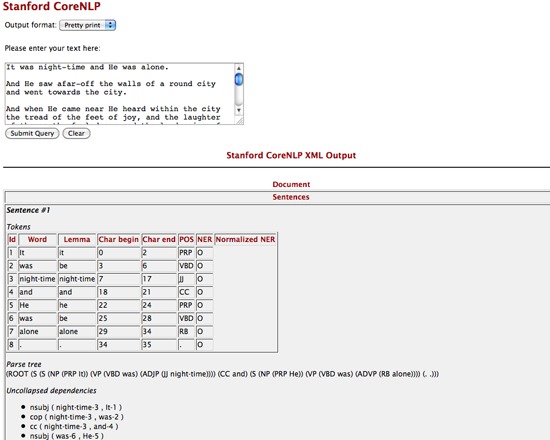
Task: Click the Char begin cell '29'
Action: 119,332
